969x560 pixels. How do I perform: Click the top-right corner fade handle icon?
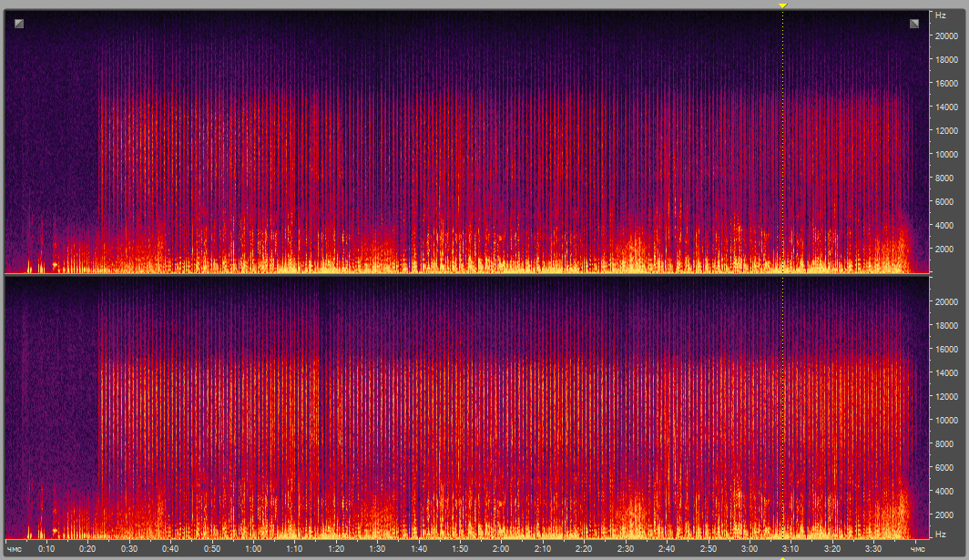[914, 24]
